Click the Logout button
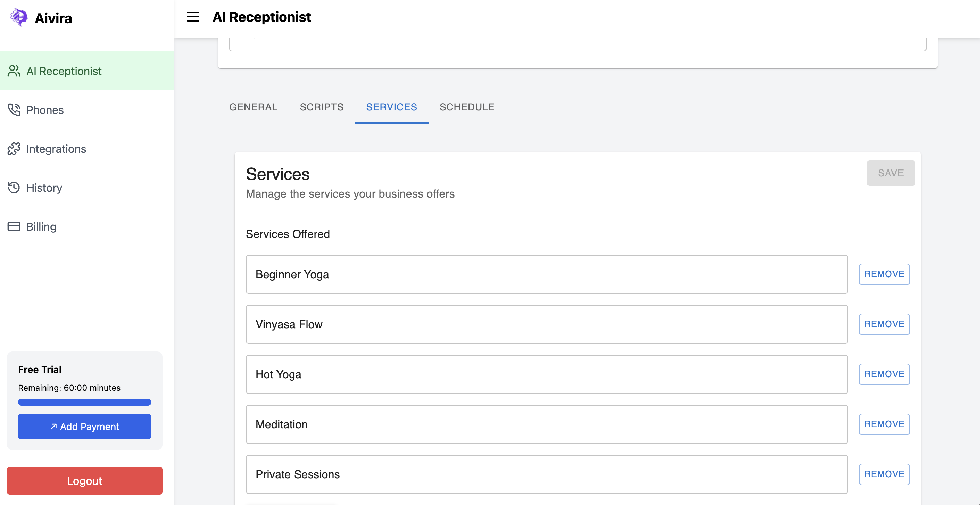980x505 pixels. (84, 481)
